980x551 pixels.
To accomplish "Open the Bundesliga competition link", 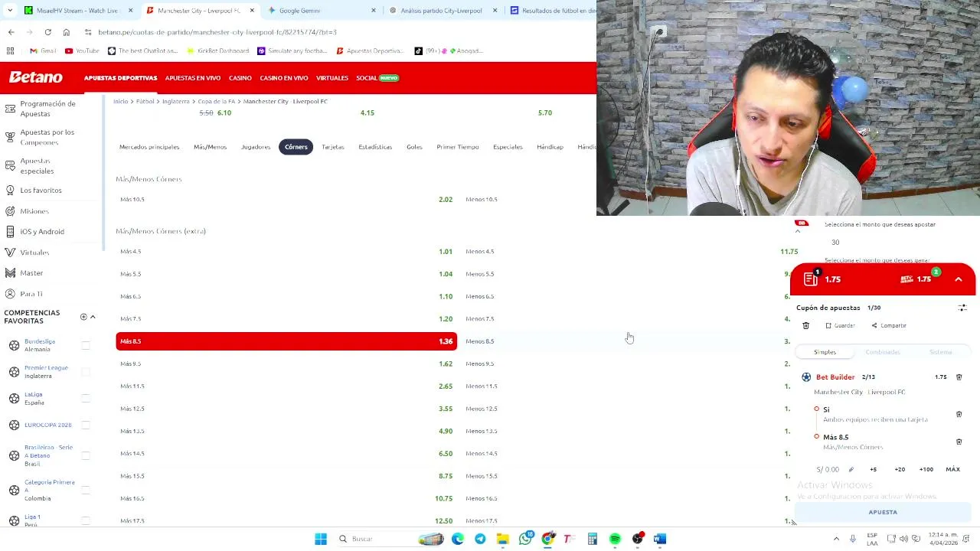I will coord(39,341).
